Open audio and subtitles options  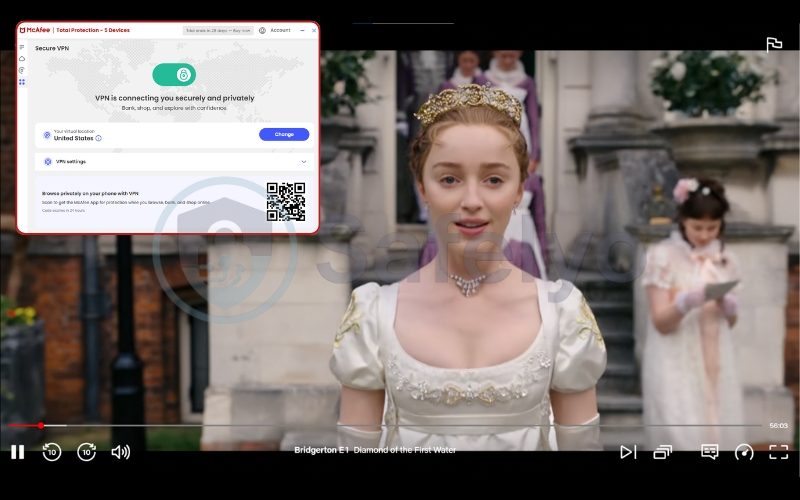point(710,452)
